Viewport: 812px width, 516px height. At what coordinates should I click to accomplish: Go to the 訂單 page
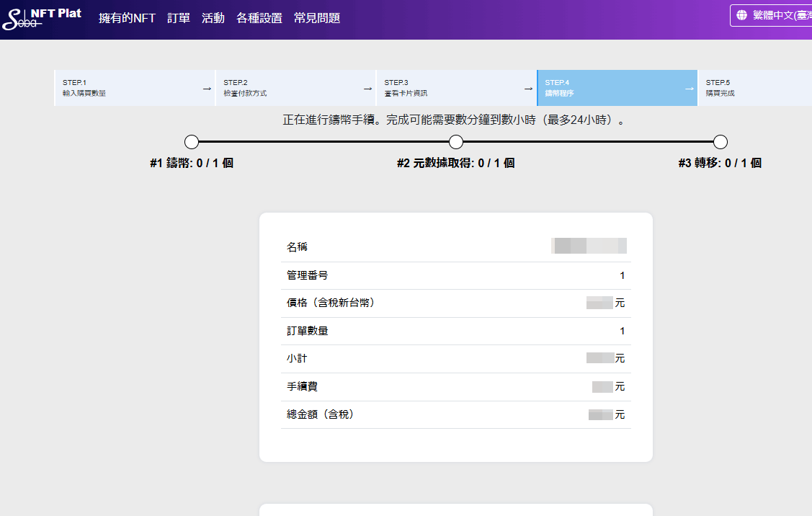pos(179,18)
